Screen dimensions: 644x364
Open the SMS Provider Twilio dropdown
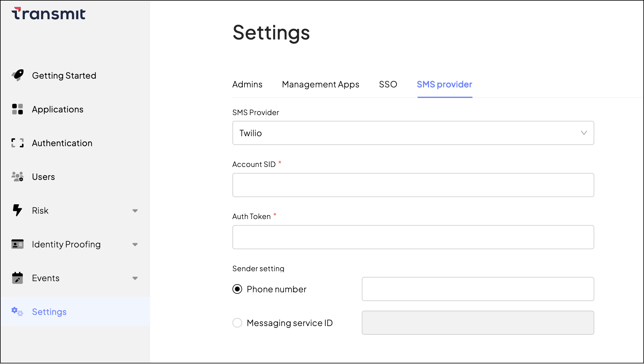coord(413,133)
